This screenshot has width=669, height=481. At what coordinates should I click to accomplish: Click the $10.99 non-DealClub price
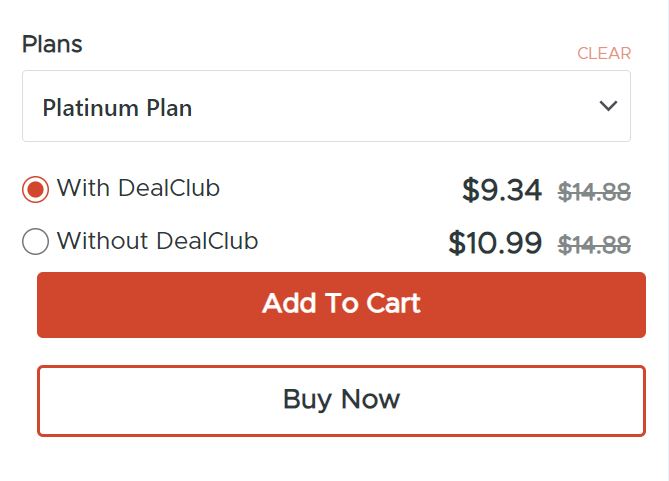tap(495, 243)
